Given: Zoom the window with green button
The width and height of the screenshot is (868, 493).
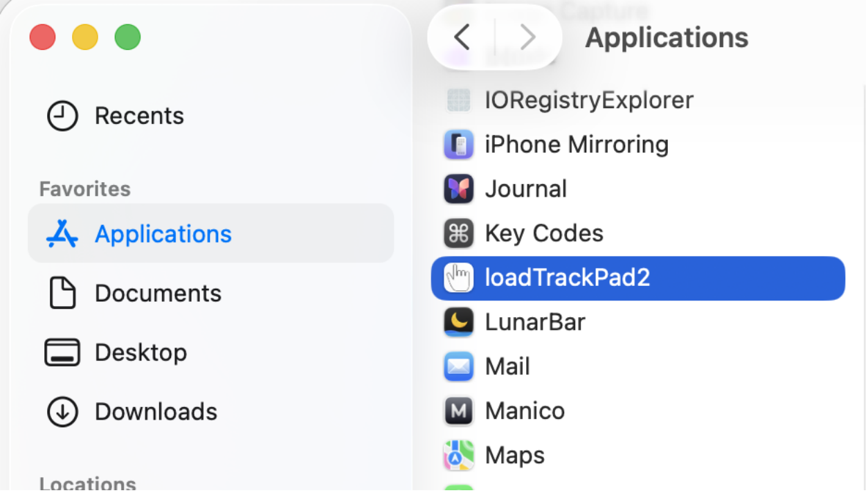Looking at the screenshot, I should pyautogui.click(x=127, y=37).
